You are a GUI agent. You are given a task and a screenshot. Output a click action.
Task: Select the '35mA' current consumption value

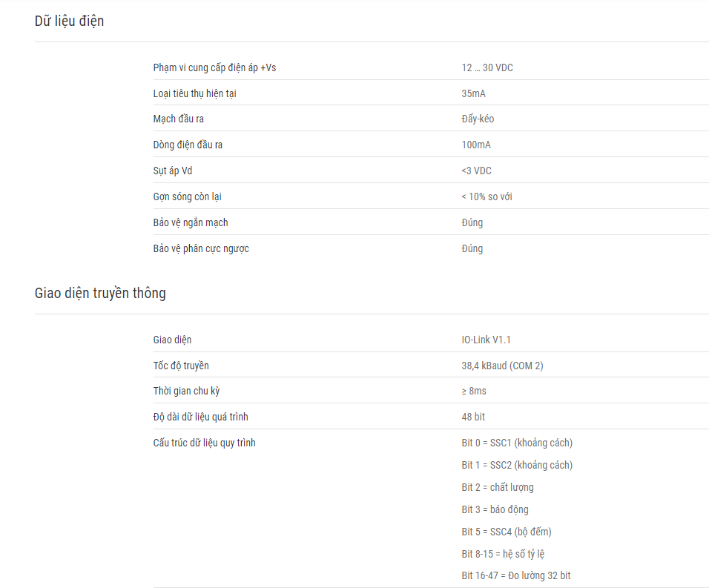[x=473, y=93]
